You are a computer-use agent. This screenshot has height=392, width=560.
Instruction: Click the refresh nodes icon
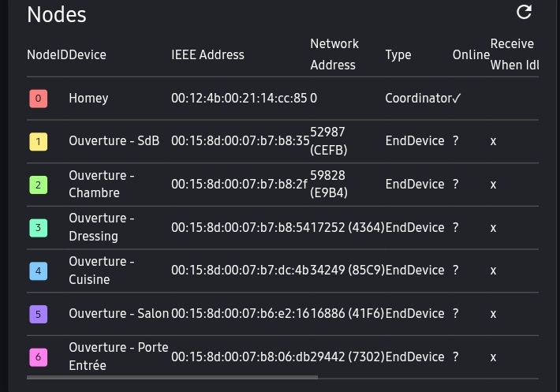tap(524, 12)
